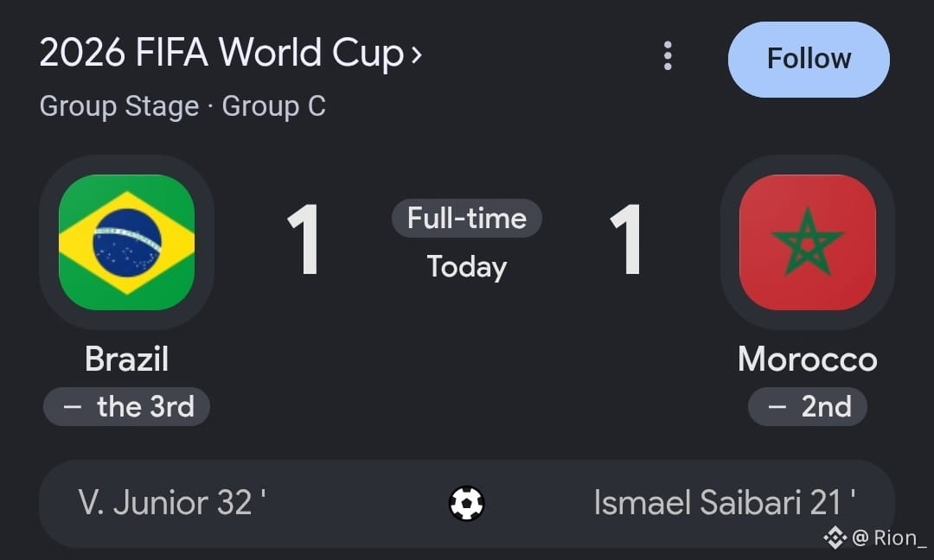Click the Full-time status pill
Viewport: 934px width, 560px height.
pos(466,219)
